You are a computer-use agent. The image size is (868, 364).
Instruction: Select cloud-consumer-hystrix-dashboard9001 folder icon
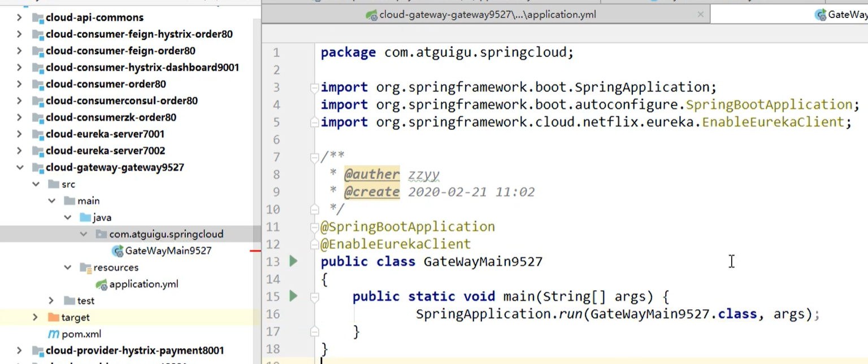pos(37,68)
